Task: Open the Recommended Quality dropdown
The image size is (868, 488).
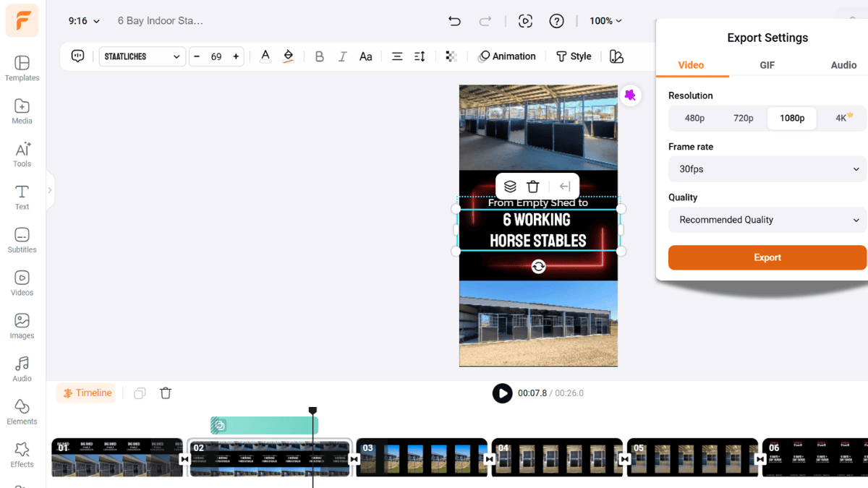Action: pos(767,220)
